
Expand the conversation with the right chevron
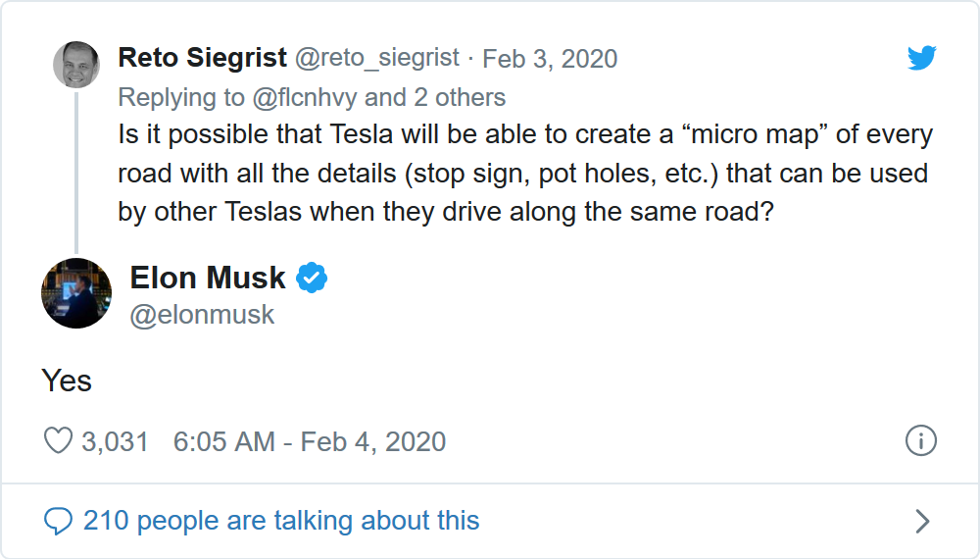point(921,521)
